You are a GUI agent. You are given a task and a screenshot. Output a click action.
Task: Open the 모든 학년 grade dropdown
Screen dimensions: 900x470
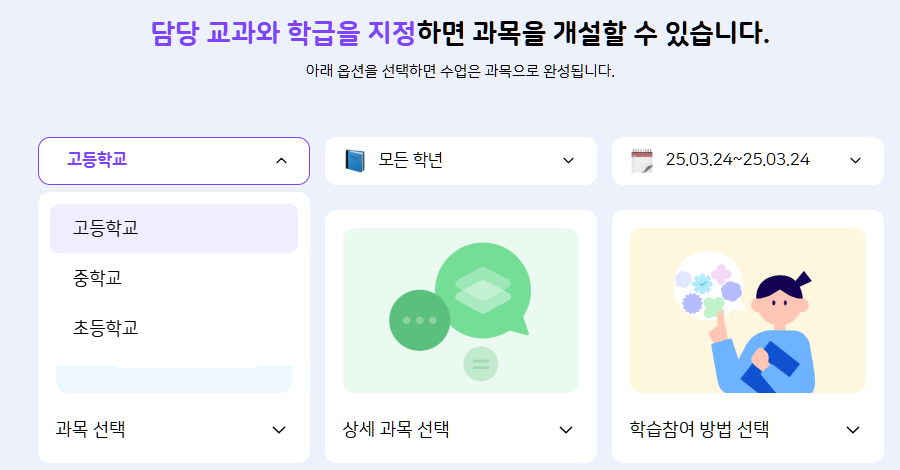(461, 161)
